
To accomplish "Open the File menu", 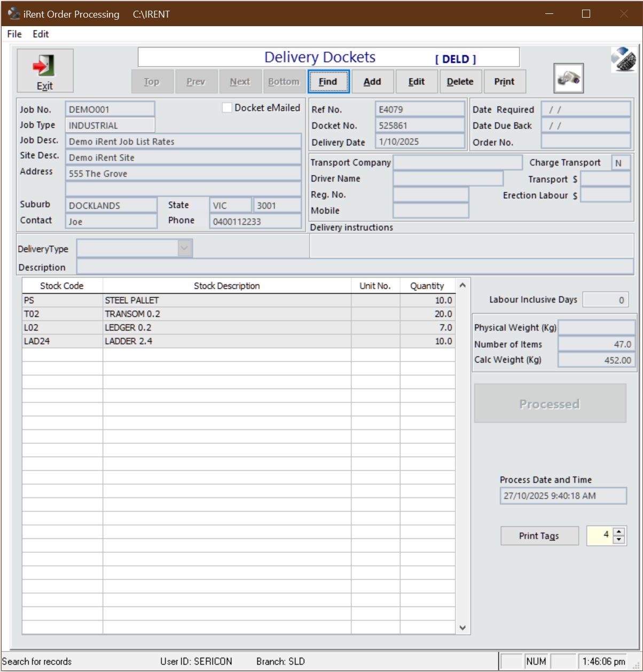I will coord(14,34).
